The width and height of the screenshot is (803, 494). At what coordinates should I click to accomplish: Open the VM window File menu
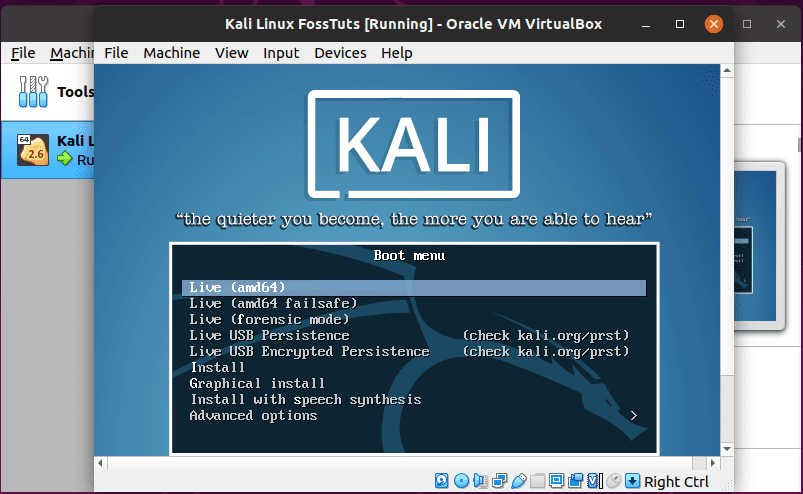click(116, 53)
